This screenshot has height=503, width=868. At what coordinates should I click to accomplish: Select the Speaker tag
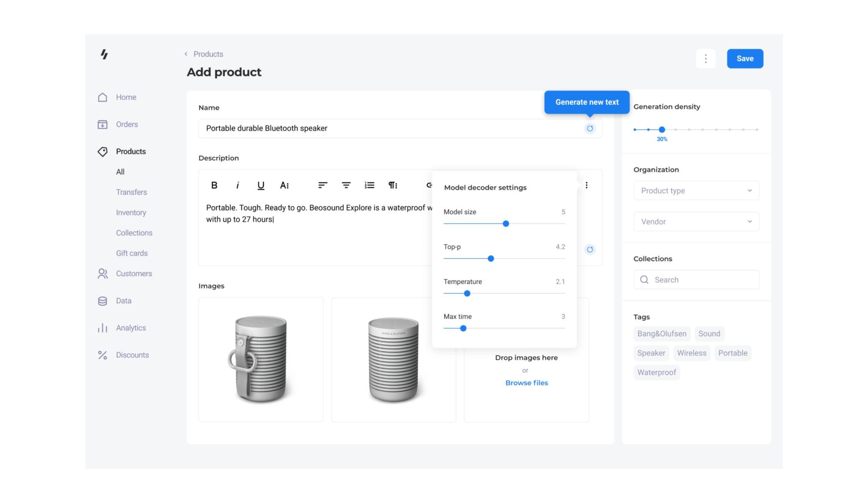click(x=651, y=353)
